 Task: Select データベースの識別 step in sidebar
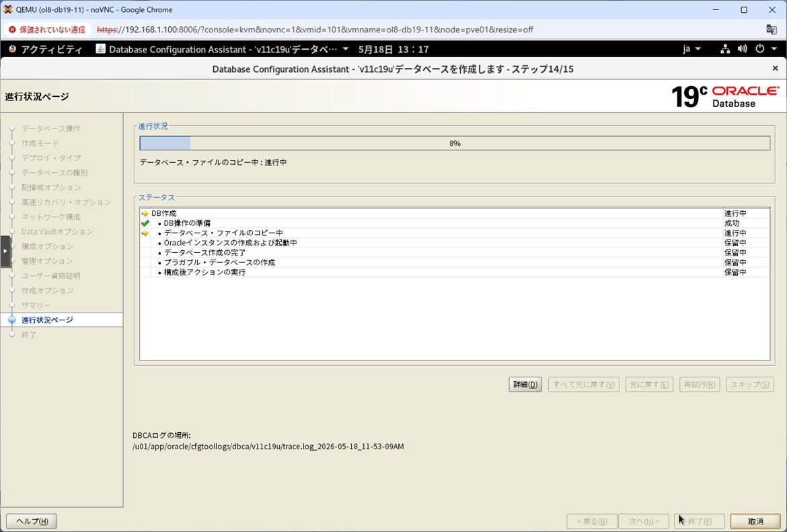click(x=54, y=173)
